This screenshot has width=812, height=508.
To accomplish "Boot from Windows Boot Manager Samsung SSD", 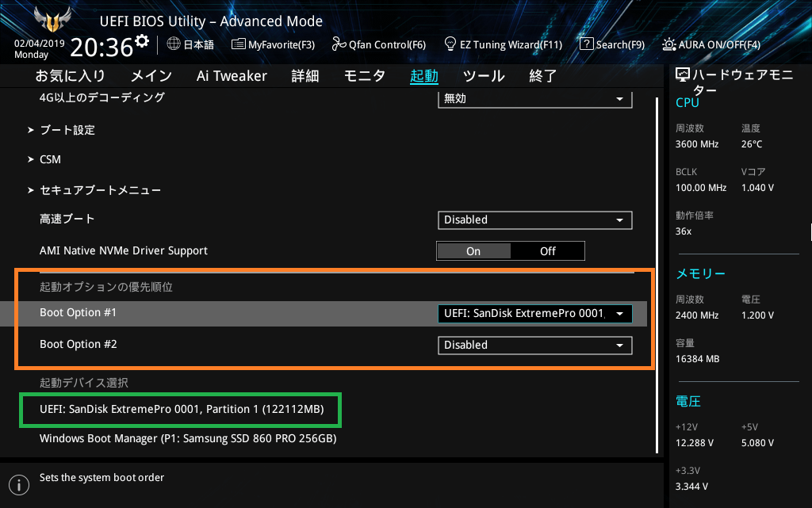I will click(188, 439).
